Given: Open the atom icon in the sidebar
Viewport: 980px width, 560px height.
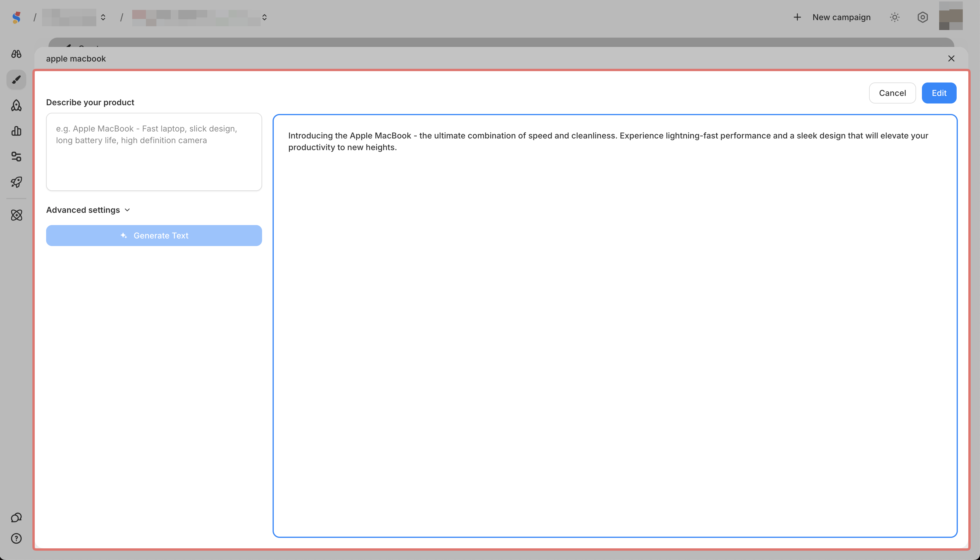Looking at the screenshot, I should pyautogui.click(x=16, y=215).
